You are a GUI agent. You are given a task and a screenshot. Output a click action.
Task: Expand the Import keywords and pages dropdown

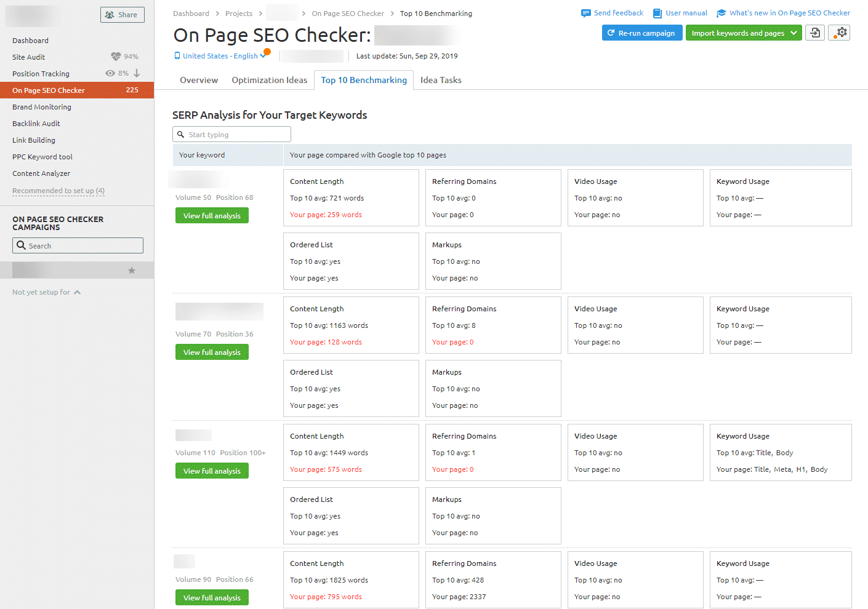coord(794,32)
